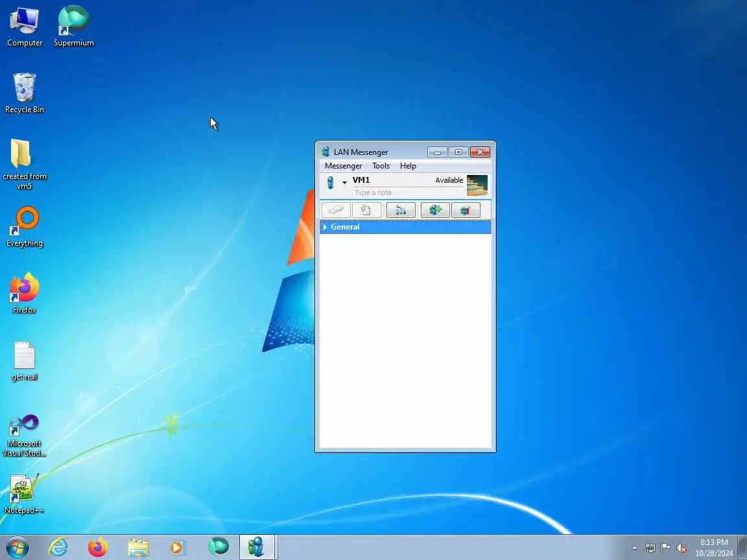Open the status dropdown arrow next to VM1

(344, 183)
